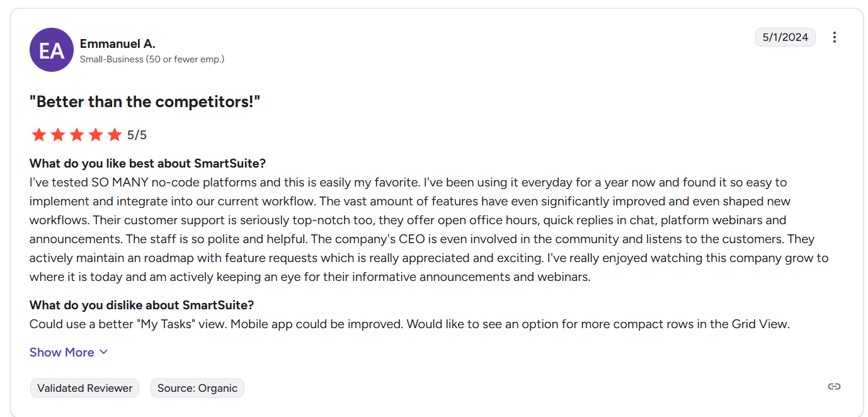Open reviewer profile Emmanuel A.
Viewport: 868px width, 417px height.
click(118, 43)
